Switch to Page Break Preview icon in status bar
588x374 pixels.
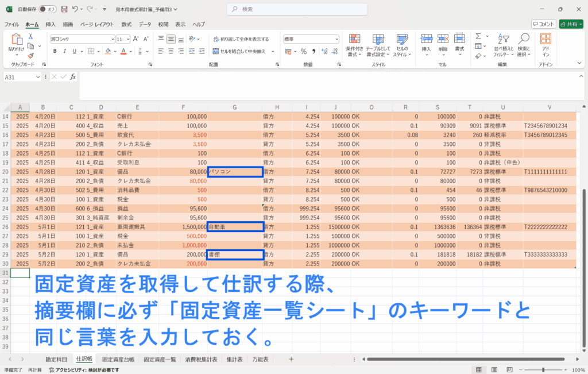coord(509,370)
